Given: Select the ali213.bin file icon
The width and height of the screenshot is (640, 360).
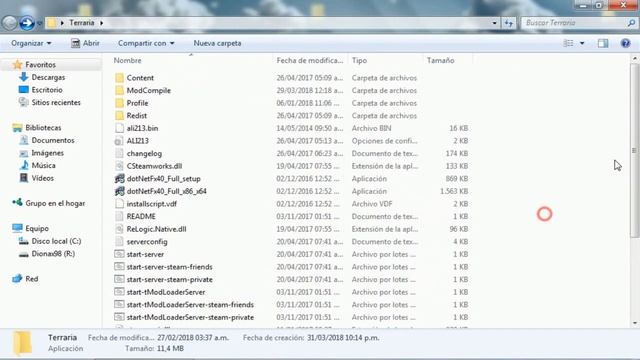Looking at the screenshot, I should coord(119,129).
